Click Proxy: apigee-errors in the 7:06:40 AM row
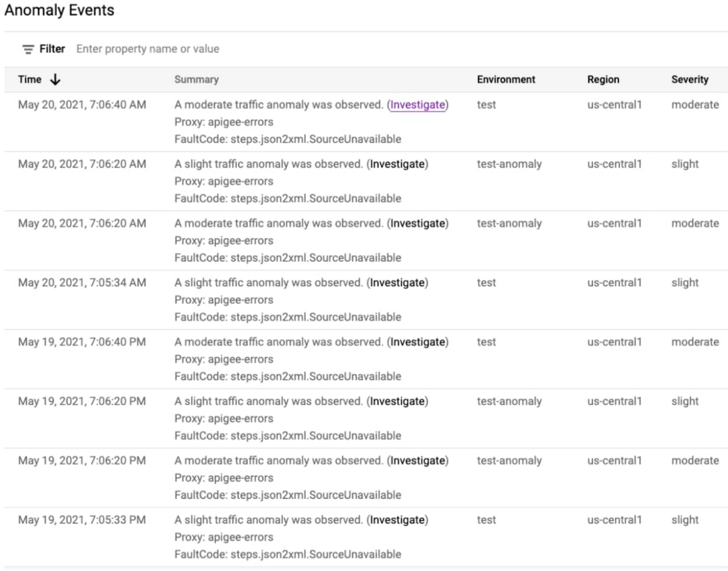 (224, 122)
